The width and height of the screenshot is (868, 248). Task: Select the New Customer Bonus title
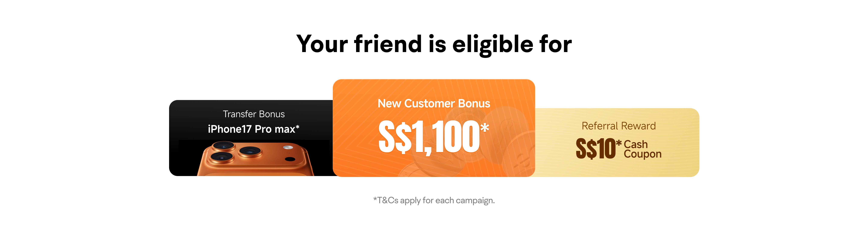[434, 103]
